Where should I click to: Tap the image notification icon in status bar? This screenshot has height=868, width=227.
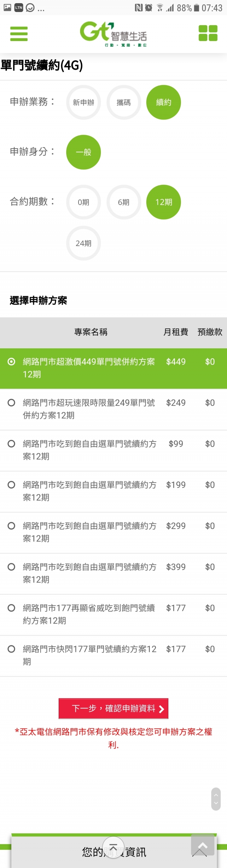[7, 7]
